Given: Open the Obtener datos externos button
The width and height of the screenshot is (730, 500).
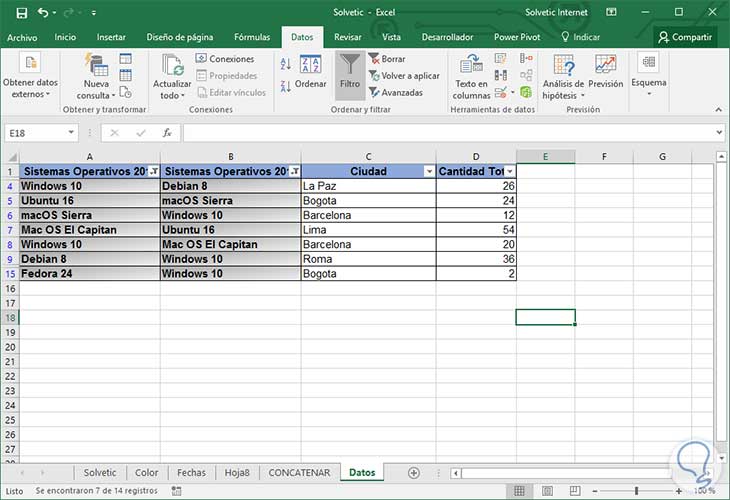Looking at the screenshot, I should pyautogui.click(x=30, y=76).
